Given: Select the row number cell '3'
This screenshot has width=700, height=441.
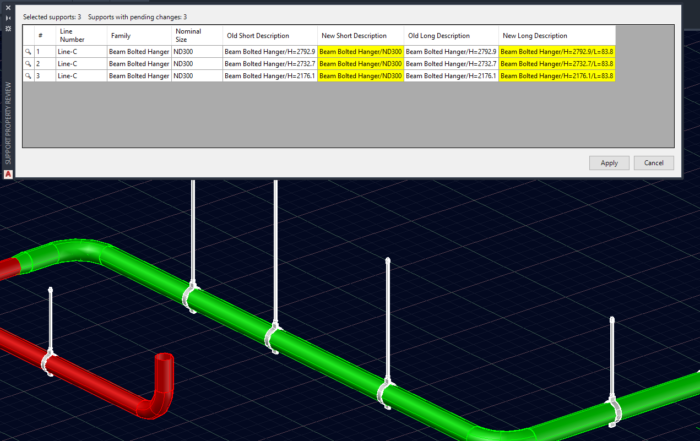Looking at the screenshot, I should 45,76.
